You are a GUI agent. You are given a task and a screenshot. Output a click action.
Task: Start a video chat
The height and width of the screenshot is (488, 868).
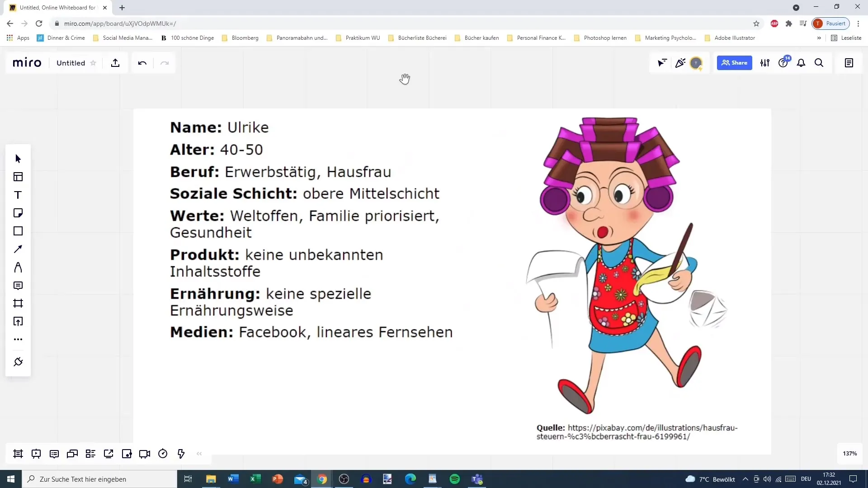(x=145, y=454)
